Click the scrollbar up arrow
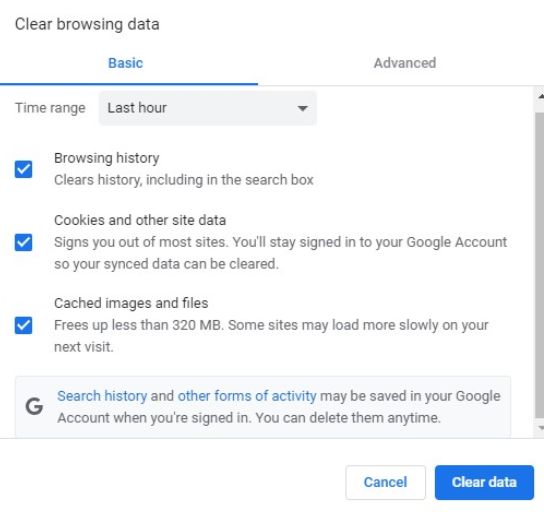The width and height of the screenshot is (544, 512). 540,96
